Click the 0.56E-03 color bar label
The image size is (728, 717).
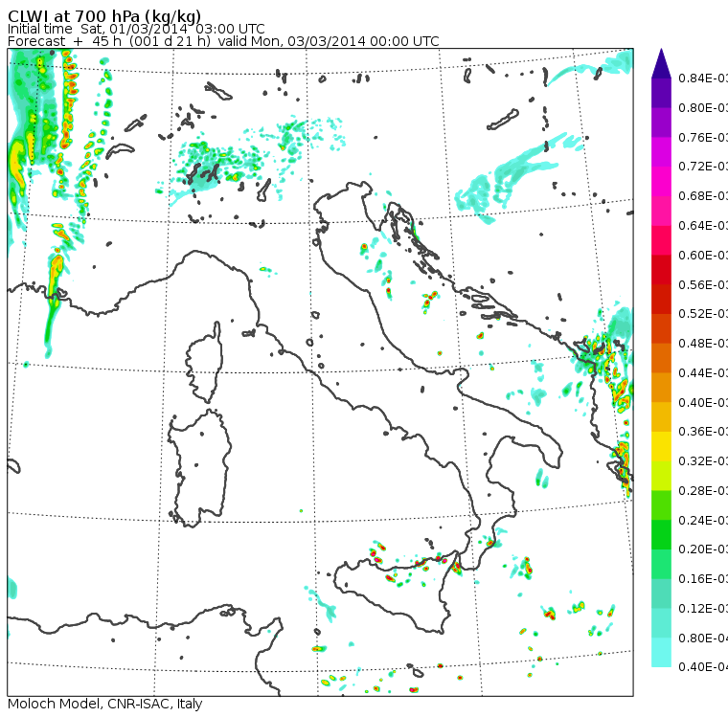point(703,284)
